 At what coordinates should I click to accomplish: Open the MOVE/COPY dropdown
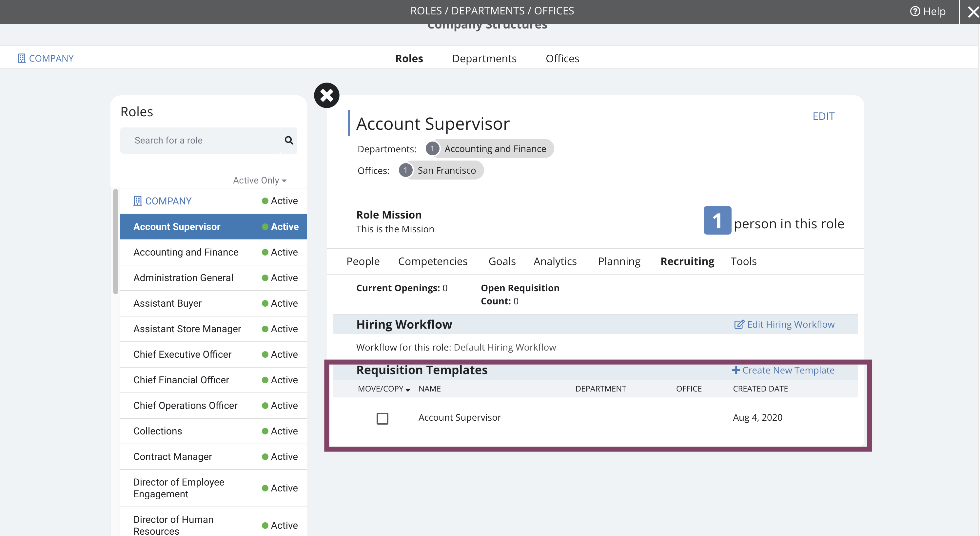[x=384, y=389]
